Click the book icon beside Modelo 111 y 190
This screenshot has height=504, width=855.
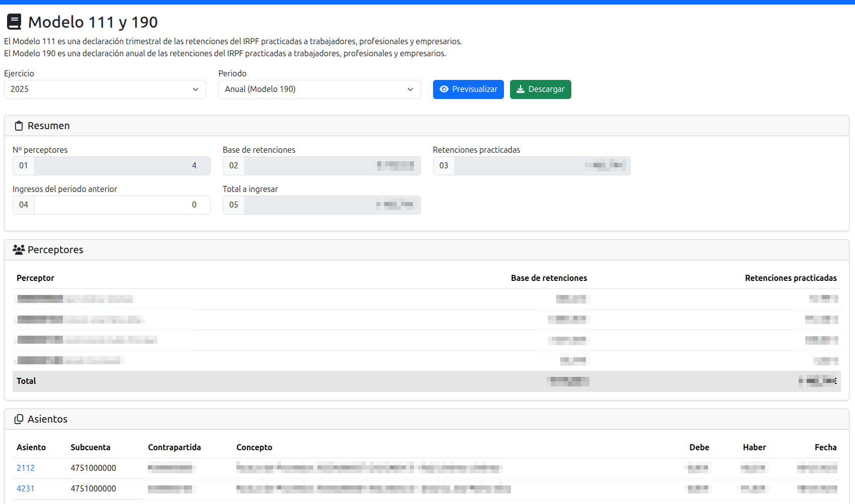pyautogui.click(x=14, y=22)
